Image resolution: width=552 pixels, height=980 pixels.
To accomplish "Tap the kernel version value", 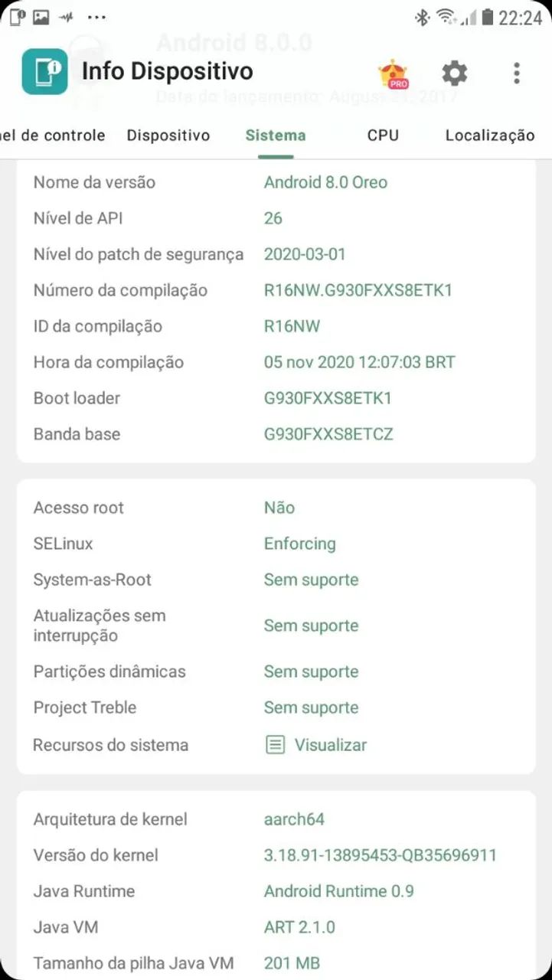I will pos(381,855).
